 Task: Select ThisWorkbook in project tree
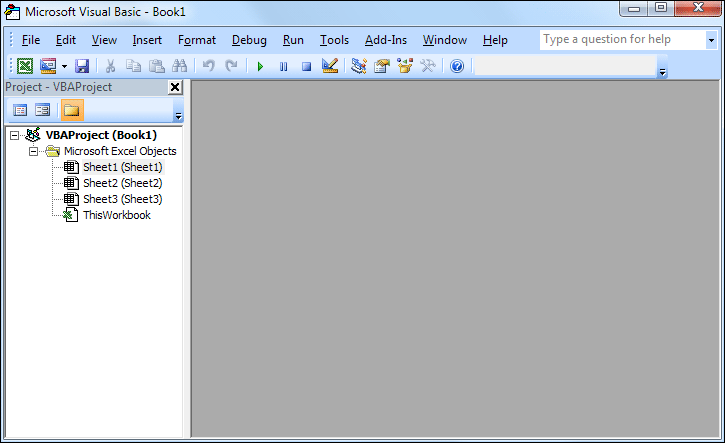(x=117, y=215)
